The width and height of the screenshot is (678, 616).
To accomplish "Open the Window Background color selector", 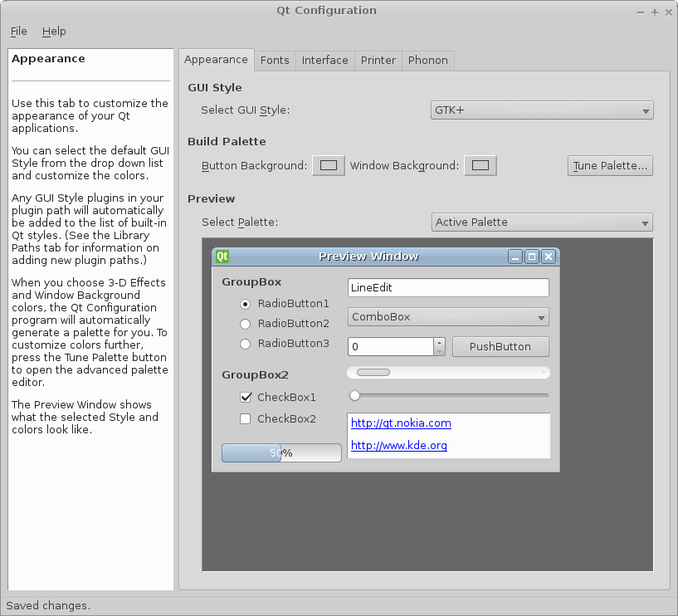I will (x=480, y=165).
